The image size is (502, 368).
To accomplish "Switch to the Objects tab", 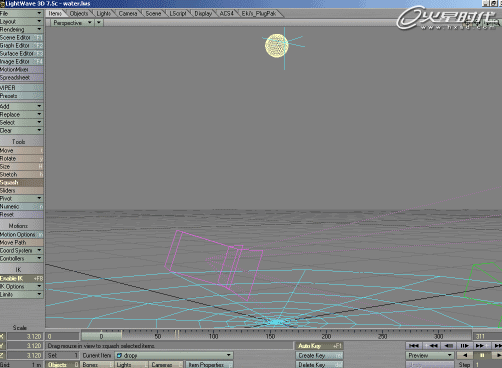I will click(79, 13).
